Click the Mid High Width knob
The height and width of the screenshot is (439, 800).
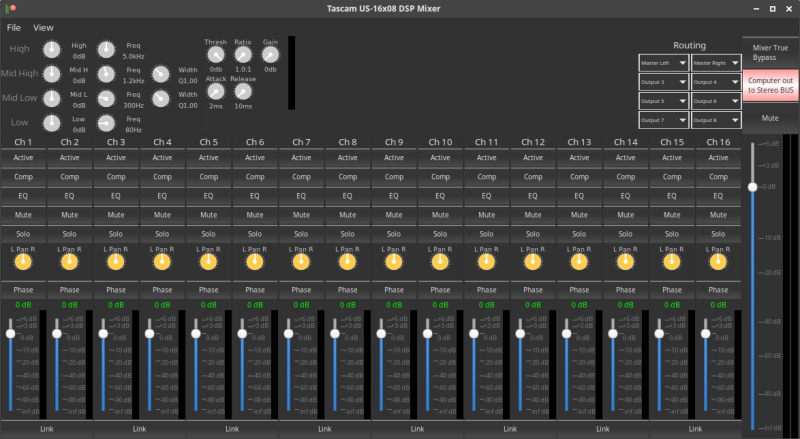[x=161, y=74]
